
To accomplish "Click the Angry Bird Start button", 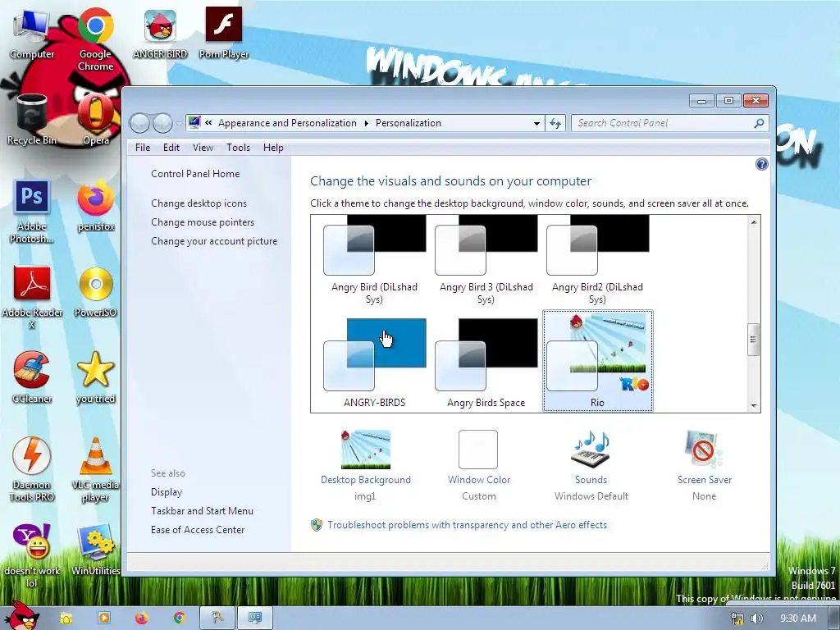I will [22, 615].
